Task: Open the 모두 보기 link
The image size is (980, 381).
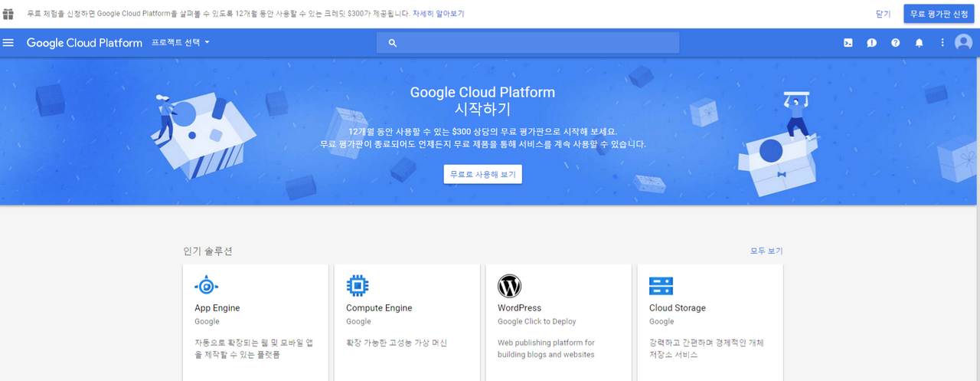Action: pos(766,251)
